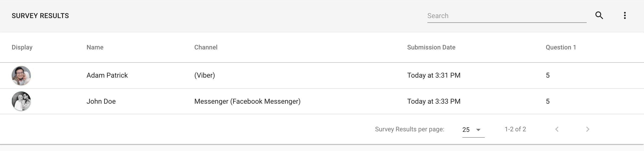Viewport: 644px width, 151px height.
Task: Click the (Viber) channel cell
Action: pyautogui.click(x=205, y=75)
